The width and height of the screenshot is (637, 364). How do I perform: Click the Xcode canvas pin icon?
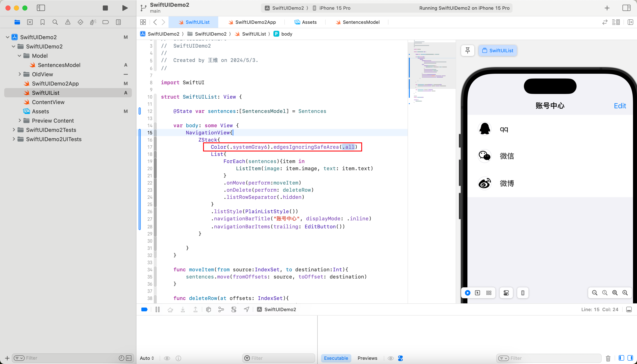468,50
